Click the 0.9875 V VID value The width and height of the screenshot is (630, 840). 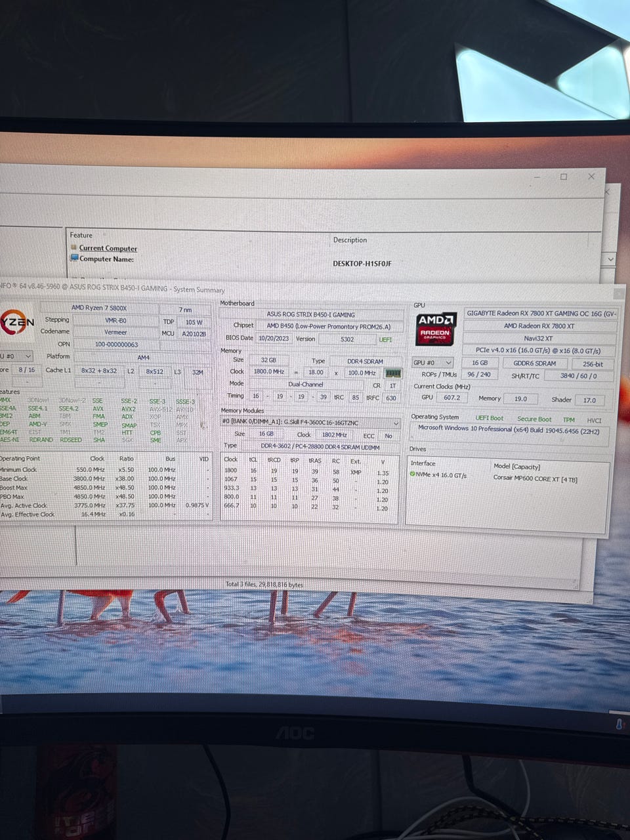[x=197, y=505]
